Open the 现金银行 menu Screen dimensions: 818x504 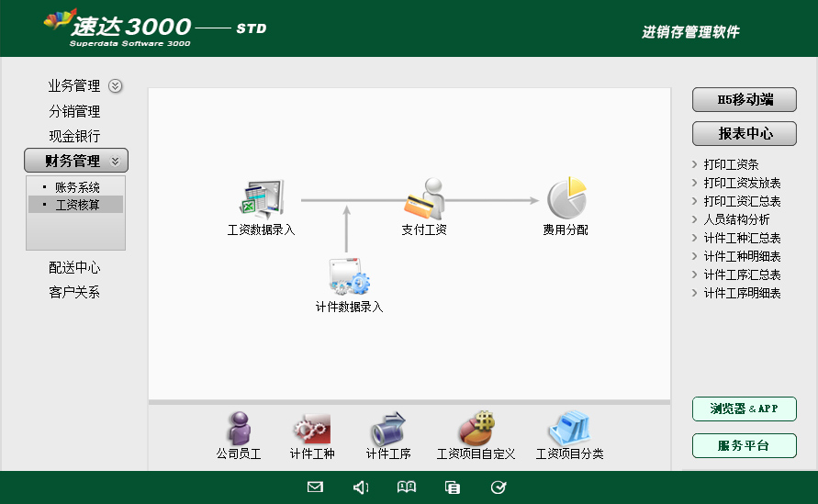(x=74, y=136)
